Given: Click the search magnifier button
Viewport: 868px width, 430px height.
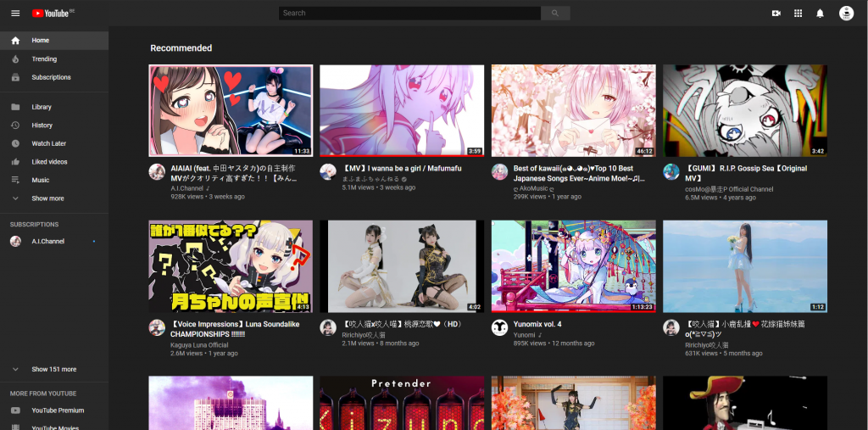Looking at the screenshot, I should 555,14.
